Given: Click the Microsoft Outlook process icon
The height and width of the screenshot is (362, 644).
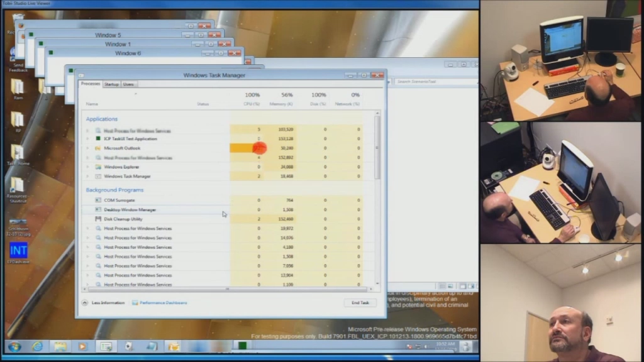Looking at the screenshot, I should coord(97,147).
